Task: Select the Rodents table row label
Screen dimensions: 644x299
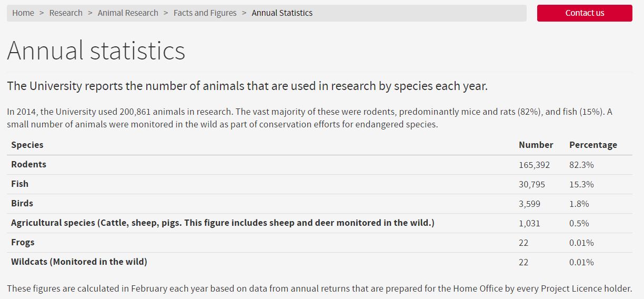Action: tap(29, 165)
